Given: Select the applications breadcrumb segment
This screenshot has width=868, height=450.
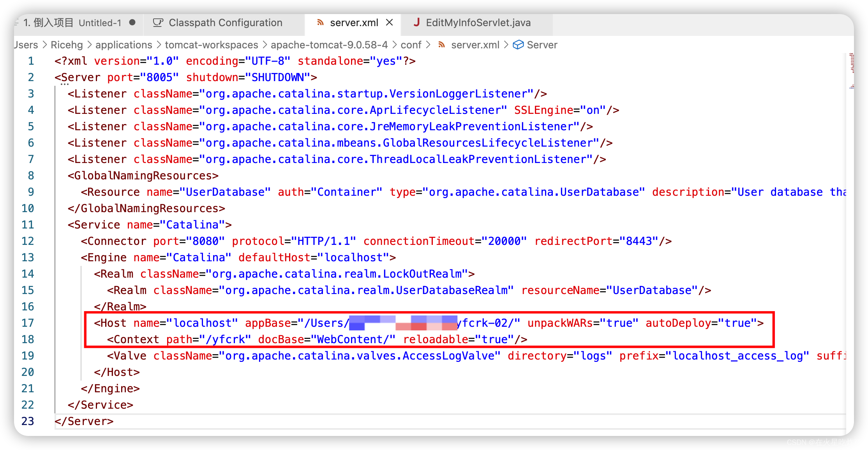Looking at the screenshot, I should point(123,45).
